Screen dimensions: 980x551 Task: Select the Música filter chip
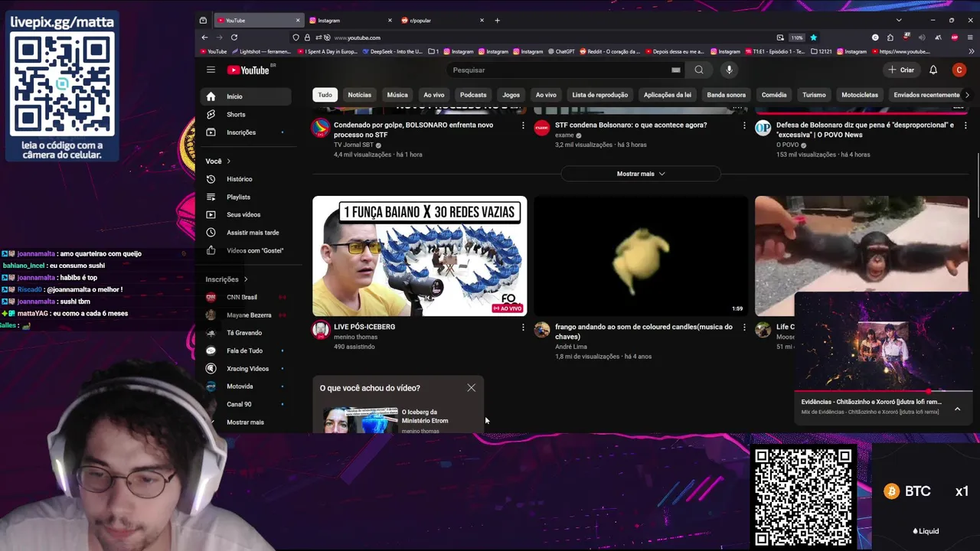397,95
